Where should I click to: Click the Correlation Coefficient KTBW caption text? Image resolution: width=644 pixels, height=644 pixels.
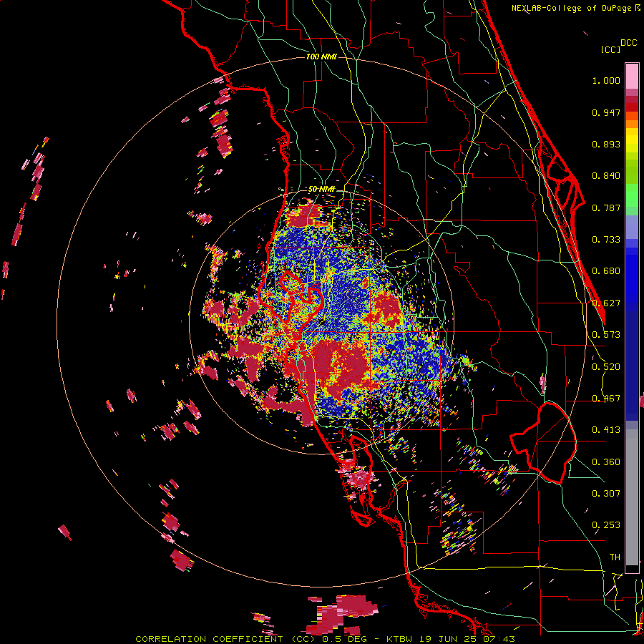point(325,639)
